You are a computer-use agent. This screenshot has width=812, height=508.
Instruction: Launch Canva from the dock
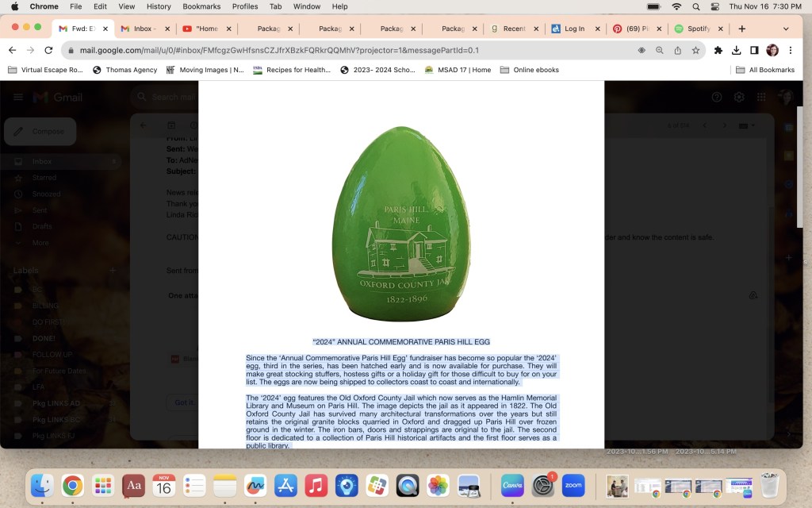coord(512,484)
